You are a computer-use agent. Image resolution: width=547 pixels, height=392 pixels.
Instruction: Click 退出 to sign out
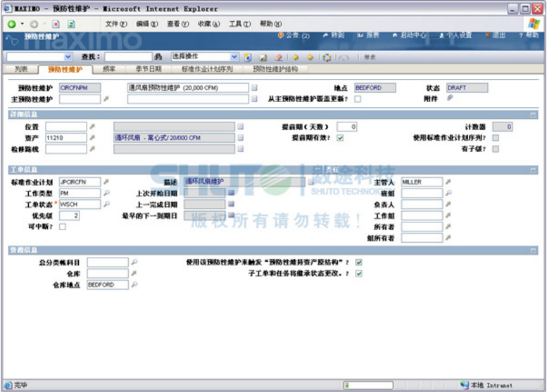[x=496, y=35]
